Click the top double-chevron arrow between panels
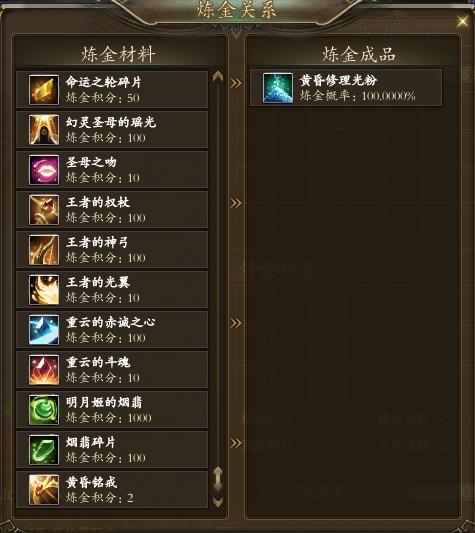The height and width of the screenshot is (533, 475). [x=236, y=83]
